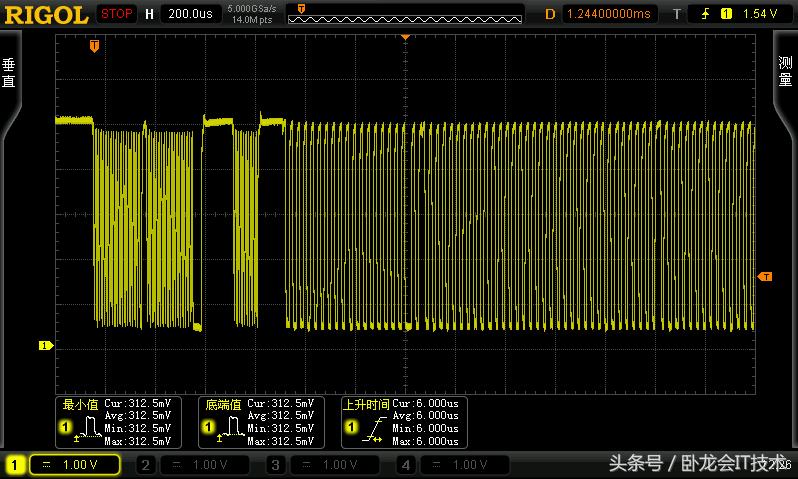
Task: Click the red STOP status indicator
Action: (x=117, y=14)
